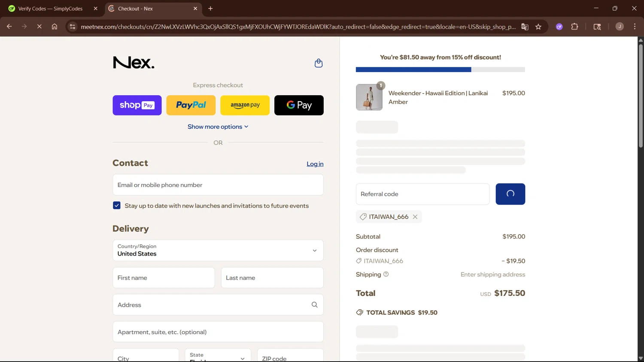Open Chrome three-dot menu
Screen dimensions: 644x362
tap(635, 27)
